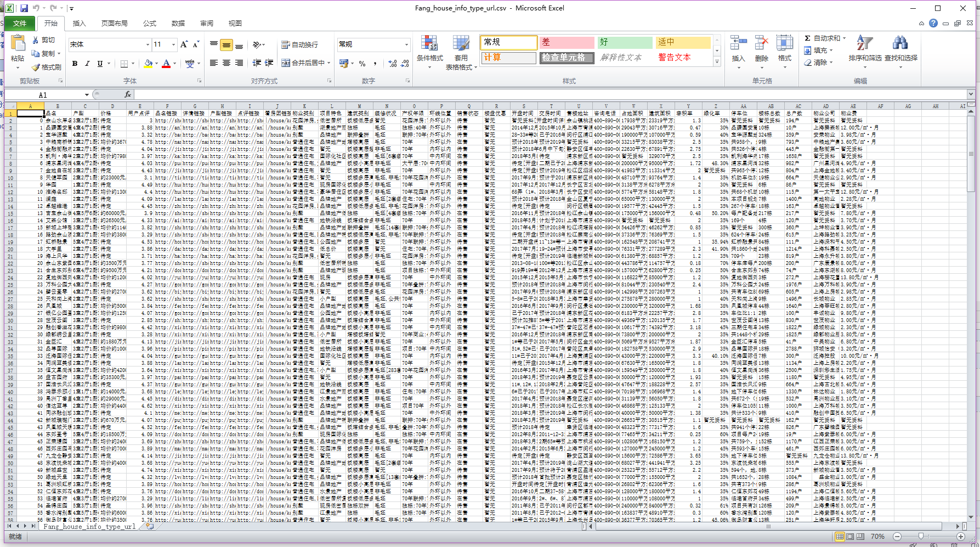Expand the number format dropdown (常规)

coord(406,44)
